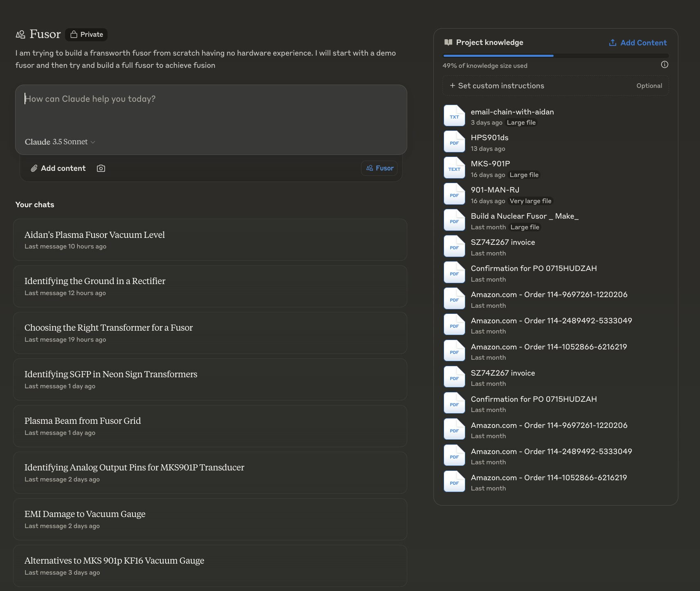700x591 pixels.
Task: Click the Fusor project icon beside title
Action: pos(20,35)
